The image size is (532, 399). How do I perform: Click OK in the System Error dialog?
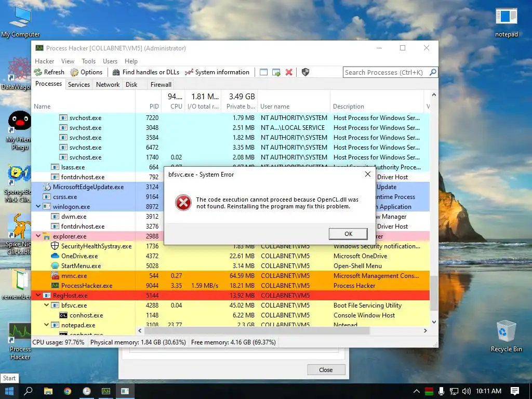point(348,234)
